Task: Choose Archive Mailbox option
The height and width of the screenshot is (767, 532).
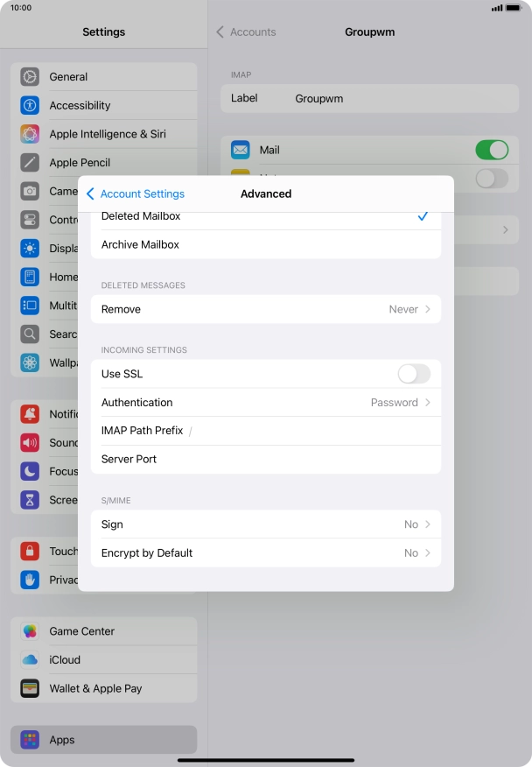Action: coord(265,245)
